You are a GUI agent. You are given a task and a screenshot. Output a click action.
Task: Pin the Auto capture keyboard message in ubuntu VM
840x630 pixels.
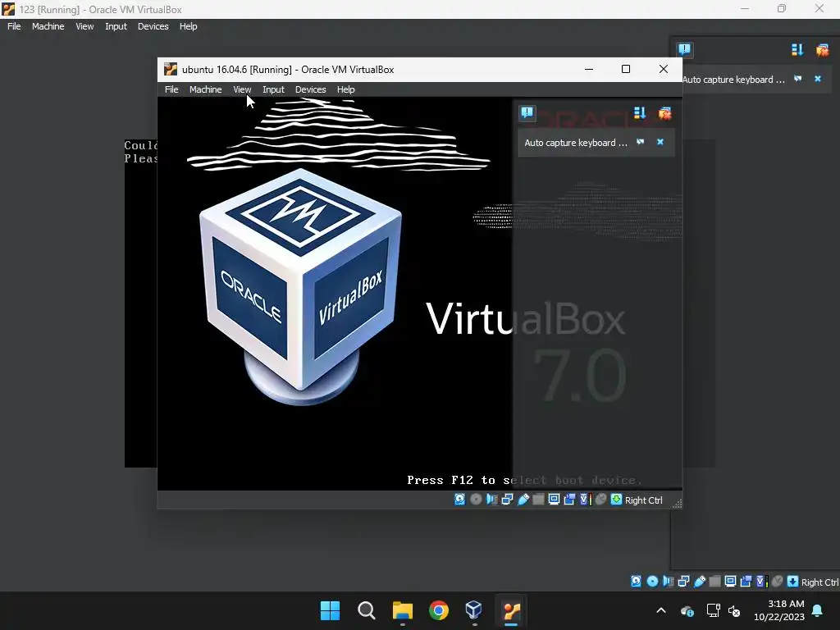[x=640, y=142]
